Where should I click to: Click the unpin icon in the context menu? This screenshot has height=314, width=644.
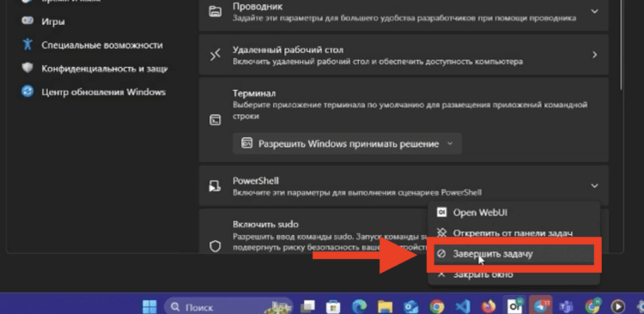coord(441,232)
